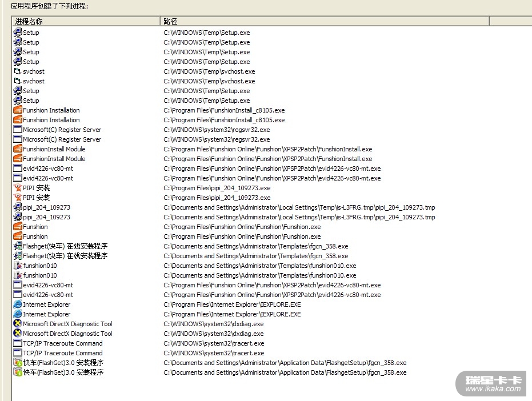Click the upper TCP/IP Traceroute Command icon

tap(18, 343)
